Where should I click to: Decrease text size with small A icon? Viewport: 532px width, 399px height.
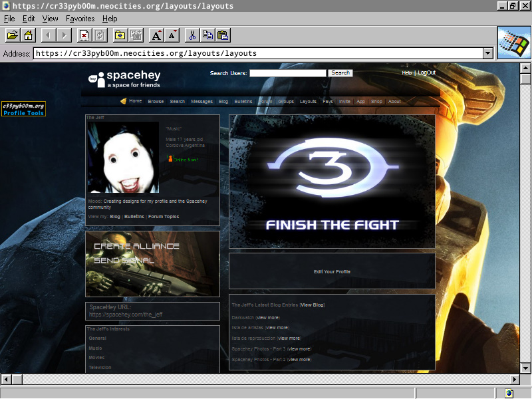coord(172,35)
